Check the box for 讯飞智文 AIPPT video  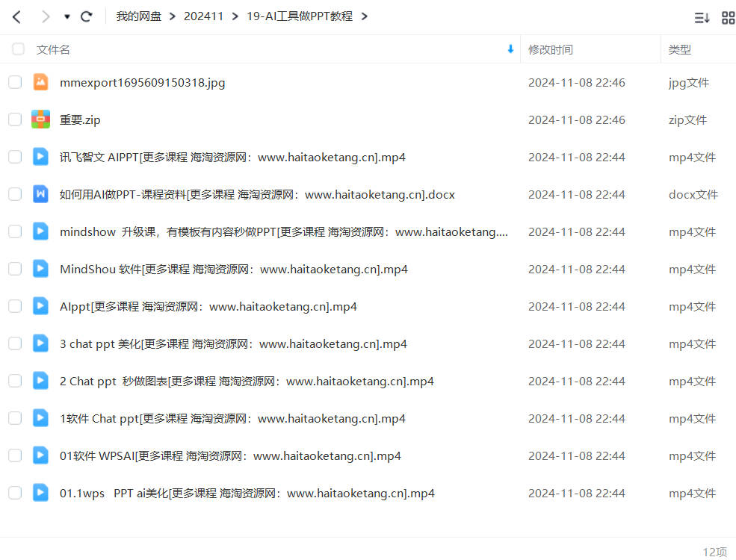pyautogui.click(x=15, y=157)
